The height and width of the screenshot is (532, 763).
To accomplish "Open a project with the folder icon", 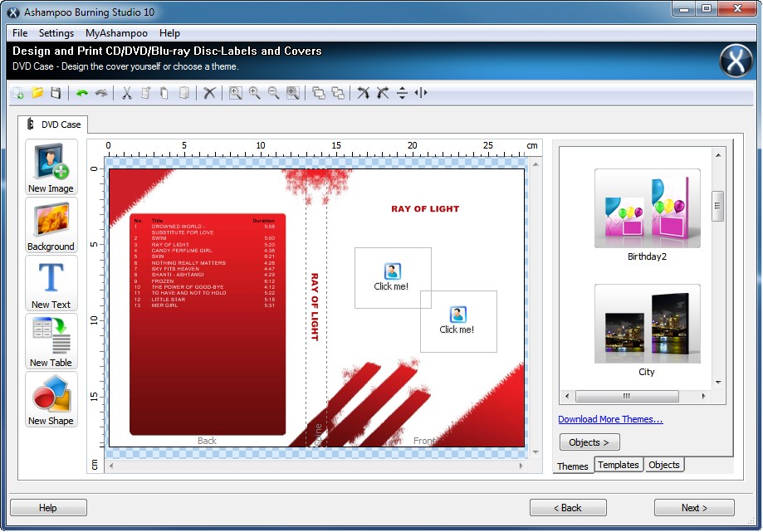I will pos(37,93).
